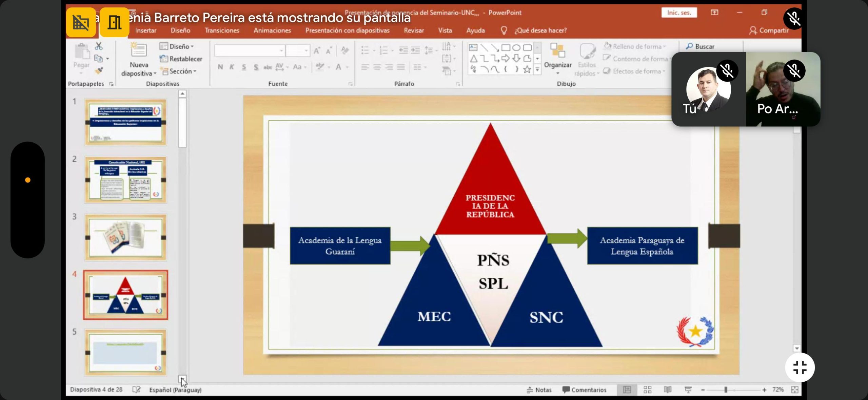The width and height of the screenshot is (868, 400).
Task: Open the Revisar ribbon tab
Action: tap(414, 30)
